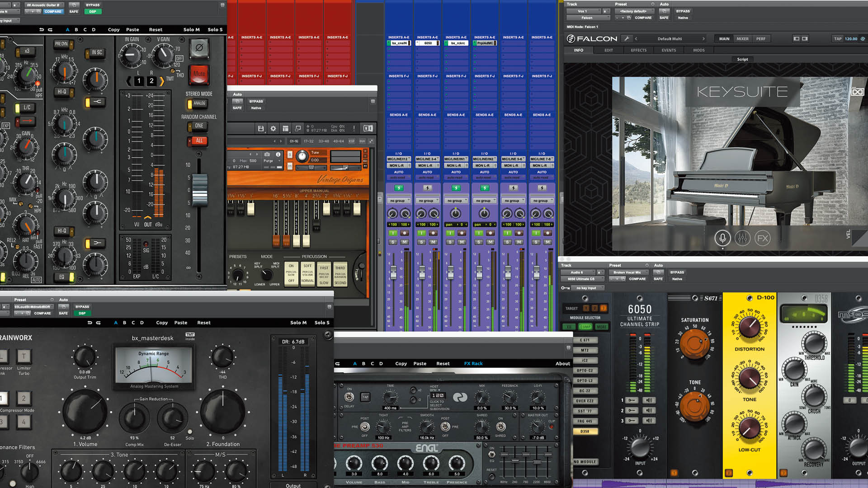Click About in ENGL plugin toolbar

pyautogui.click(x=562, y=363)
